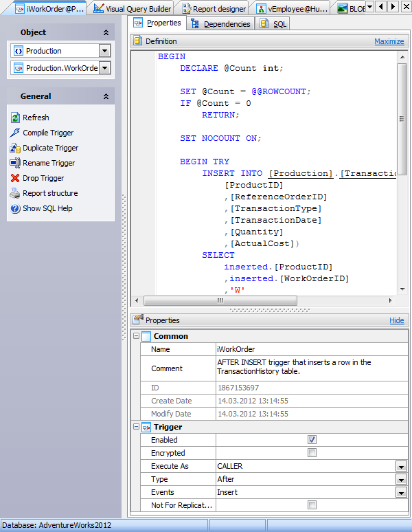The height and width of the screenshot is (532, 412).
Task: Switch to the vEmployee@Hu... tab
Action: click(292, 9)
